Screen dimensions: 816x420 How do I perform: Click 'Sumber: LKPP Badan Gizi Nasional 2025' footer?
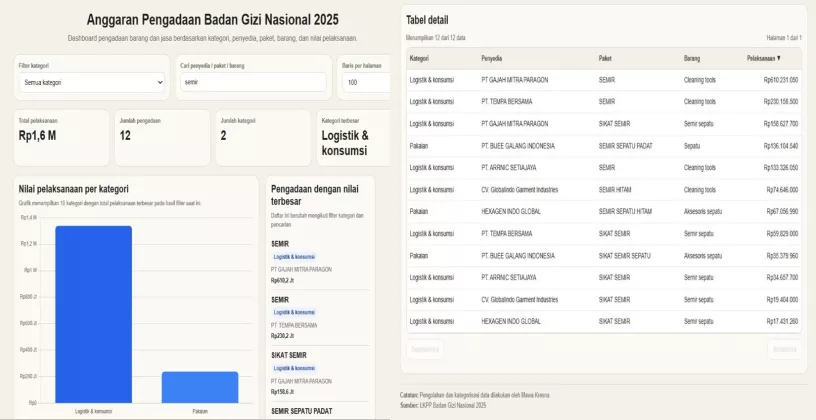(443, 405)
